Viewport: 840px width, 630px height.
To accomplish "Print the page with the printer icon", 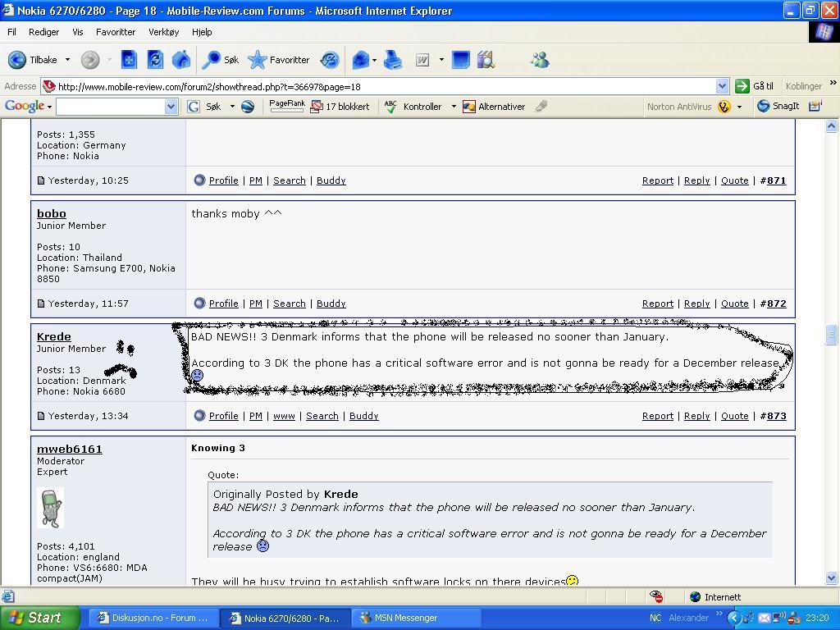I will pos(393,60).
